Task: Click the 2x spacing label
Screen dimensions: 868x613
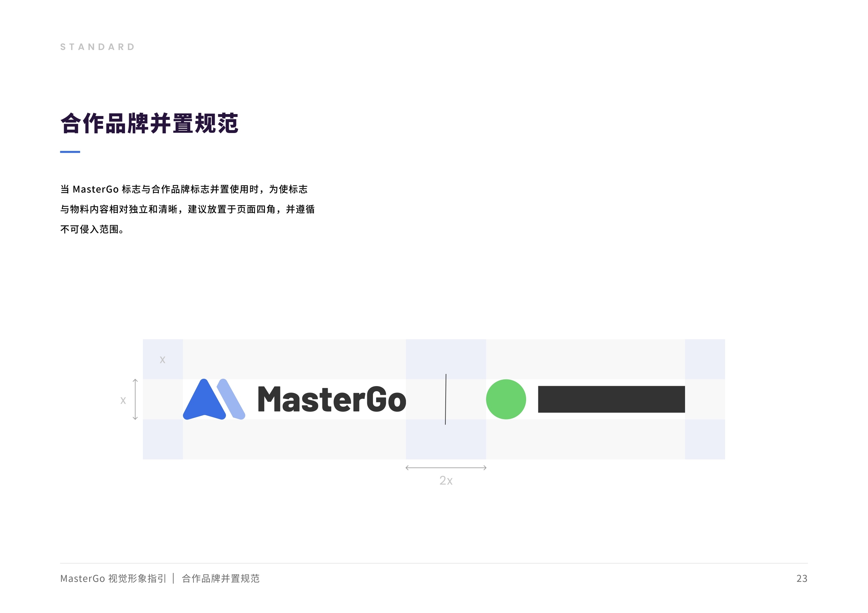Action: pyautogui.click(x=446, y=481)
